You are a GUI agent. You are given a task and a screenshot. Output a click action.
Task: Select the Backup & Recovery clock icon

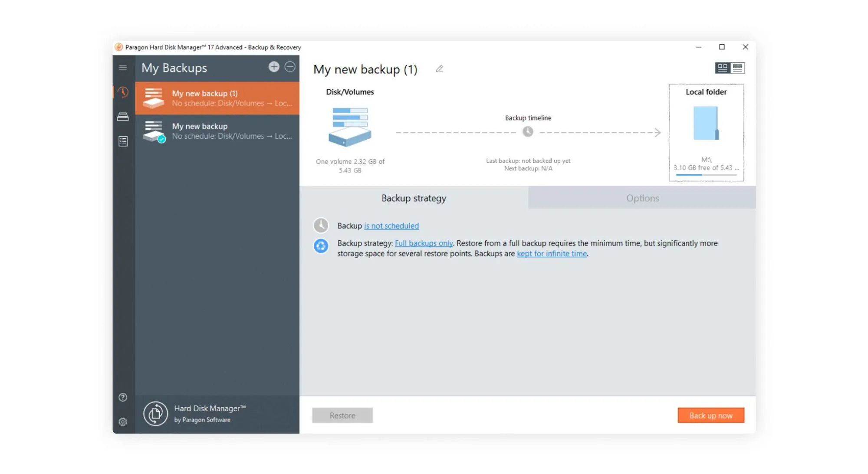123,92
